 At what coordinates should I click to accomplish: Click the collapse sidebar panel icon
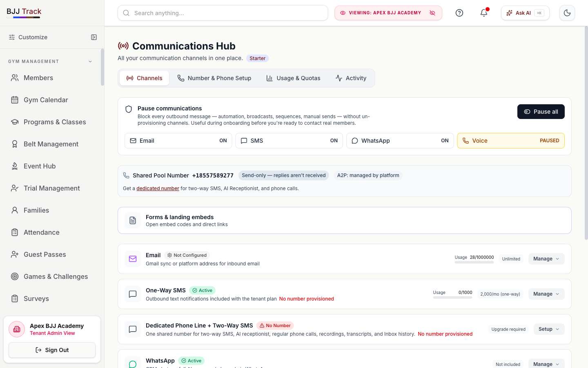tap(94, 37)
